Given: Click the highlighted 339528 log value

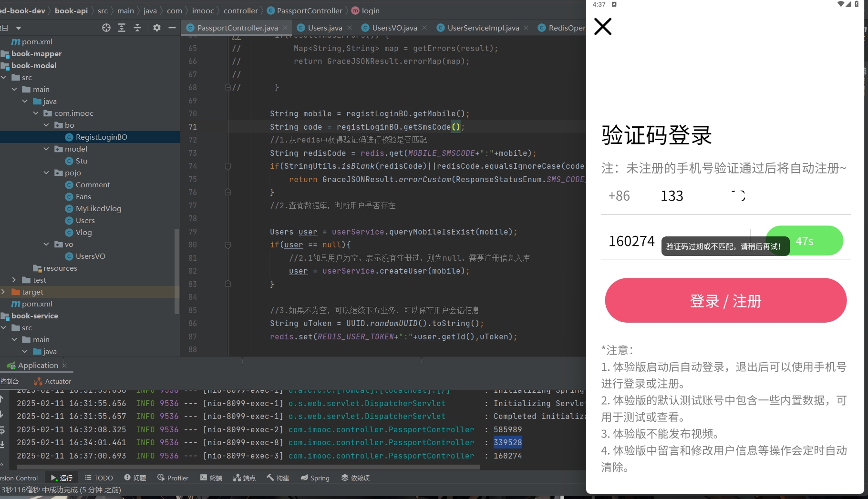Looking at the screenshot, I should pos(507,442).
